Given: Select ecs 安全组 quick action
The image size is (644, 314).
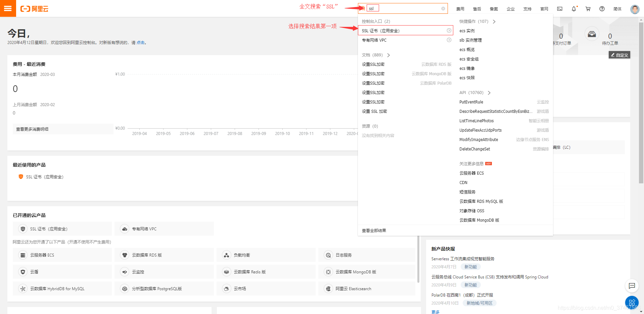Looking at the screenshot, I should point(469,59).
